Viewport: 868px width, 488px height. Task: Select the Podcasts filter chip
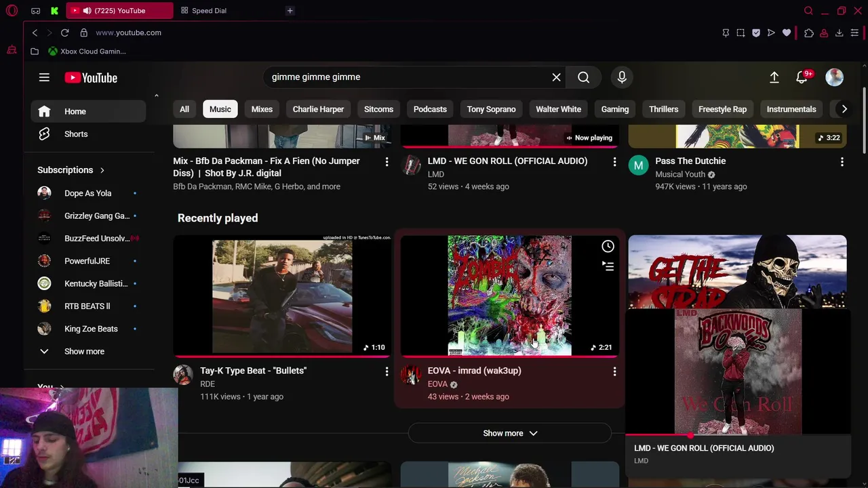point(430,109)
